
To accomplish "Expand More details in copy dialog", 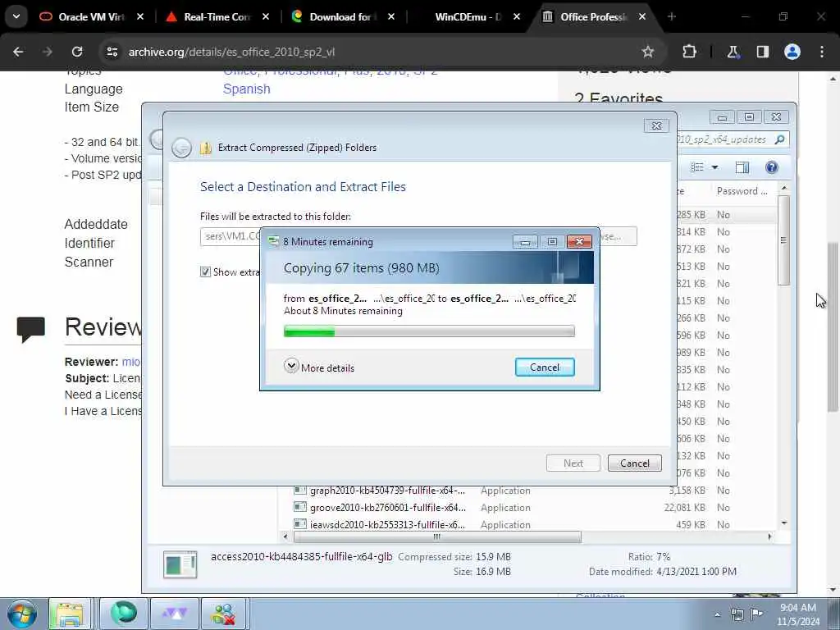I will [x=319, y=367].
